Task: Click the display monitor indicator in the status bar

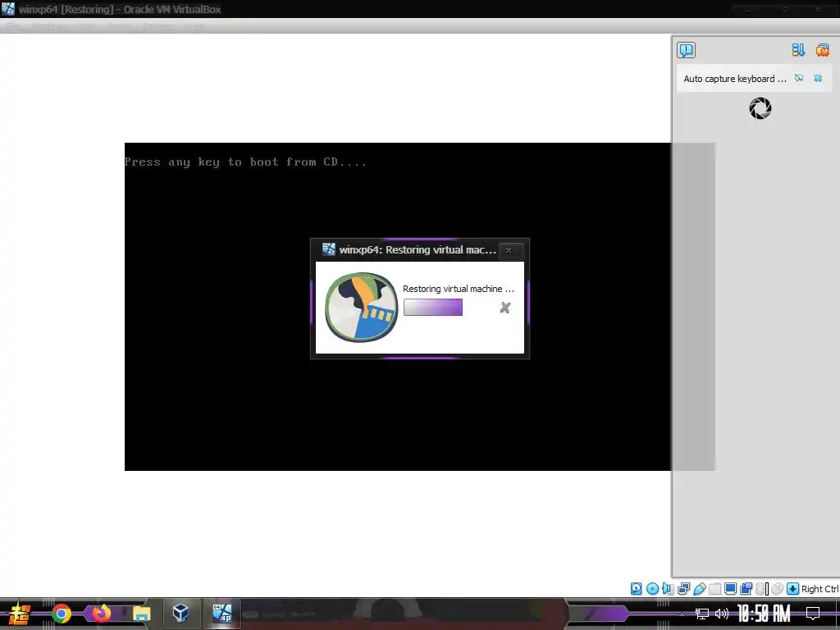Action: (730, 589)
